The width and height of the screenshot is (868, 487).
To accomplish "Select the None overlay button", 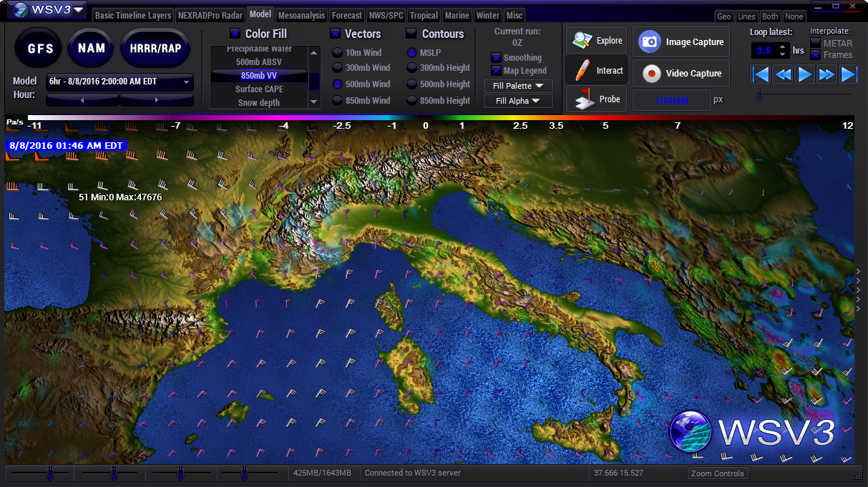I will coord(794,16).
